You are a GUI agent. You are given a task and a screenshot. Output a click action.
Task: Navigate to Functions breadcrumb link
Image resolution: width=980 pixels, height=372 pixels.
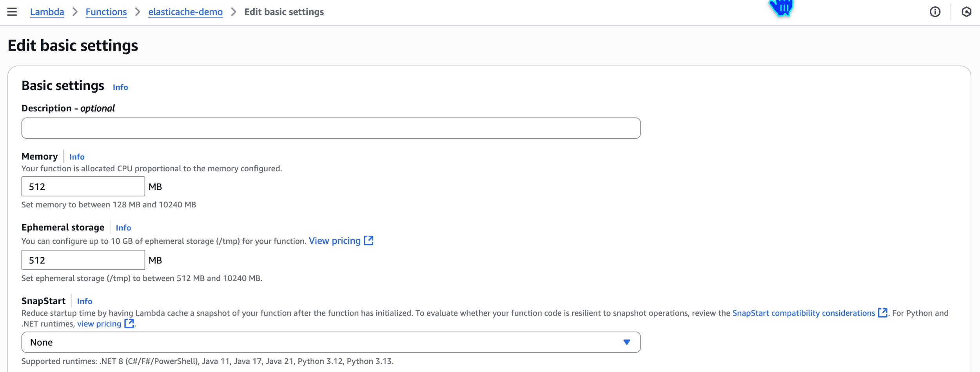coord(106,12)
